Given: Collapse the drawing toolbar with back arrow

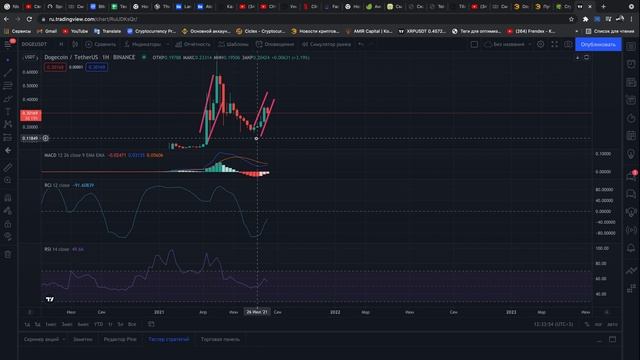Looking at the screenshot, I should coord(8,150).
